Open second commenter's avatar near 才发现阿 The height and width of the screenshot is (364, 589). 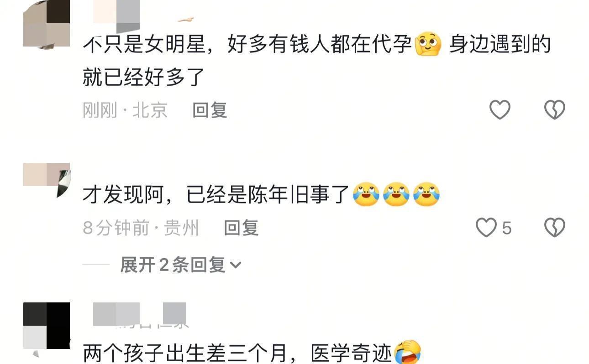[47, 180]
